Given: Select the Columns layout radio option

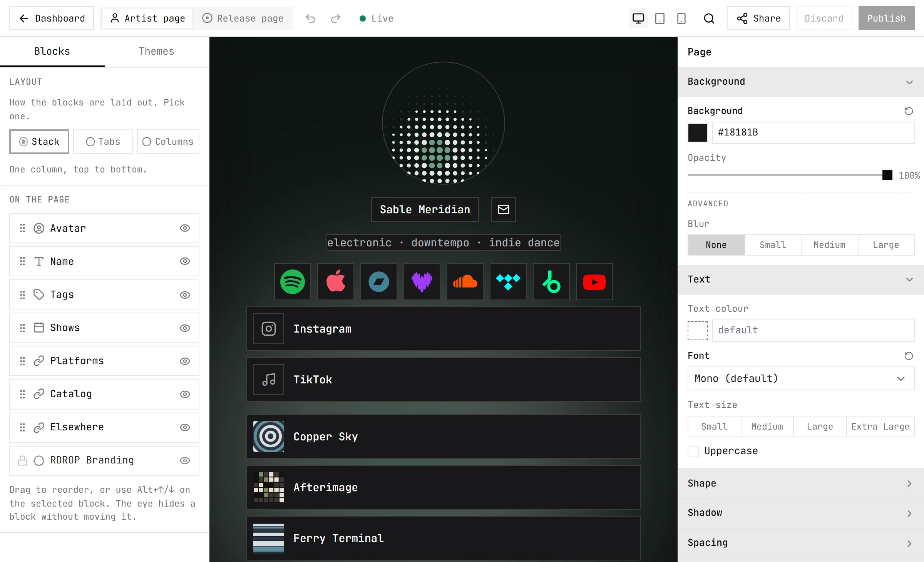Looking at the screenshot, I should coord(168,142).
